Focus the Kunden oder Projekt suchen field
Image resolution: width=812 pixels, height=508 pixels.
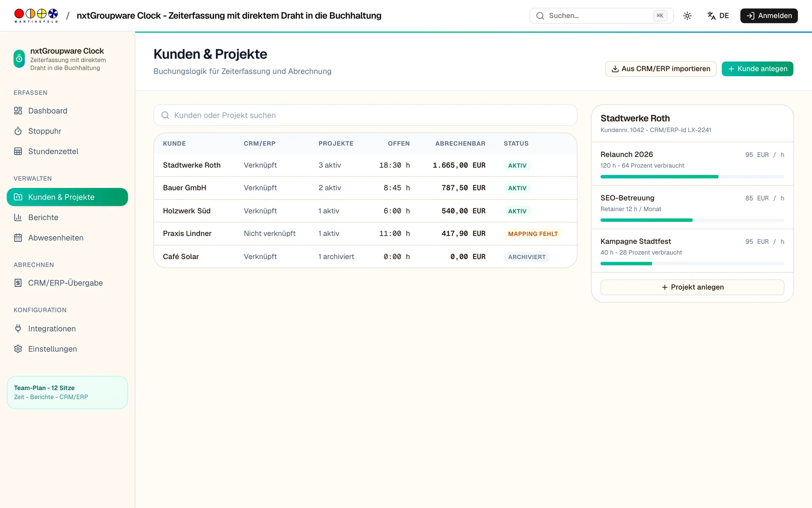365,115
